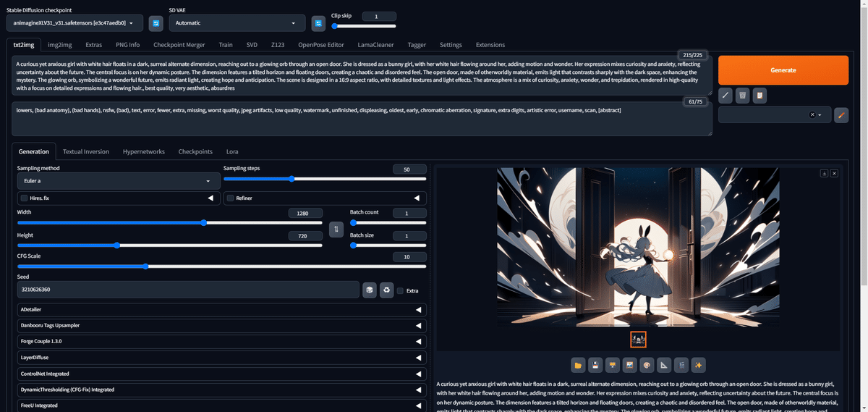Expand the LayerDiffuse section
This screenshot has width=868, height=412.
coord(221,357)
